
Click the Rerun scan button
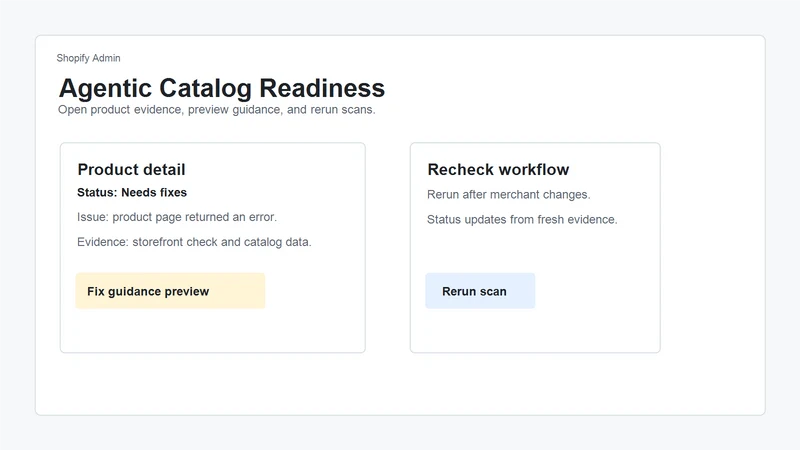(480, 291)
